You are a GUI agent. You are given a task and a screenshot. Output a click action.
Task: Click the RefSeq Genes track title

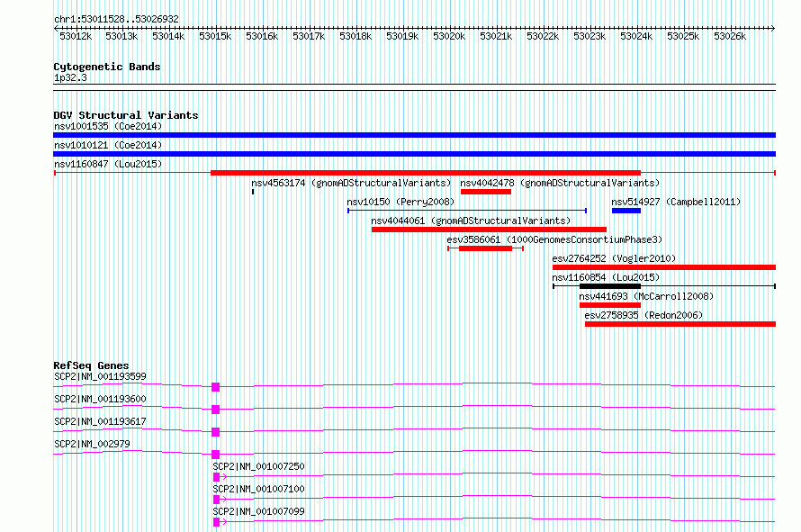click(91, 365)
